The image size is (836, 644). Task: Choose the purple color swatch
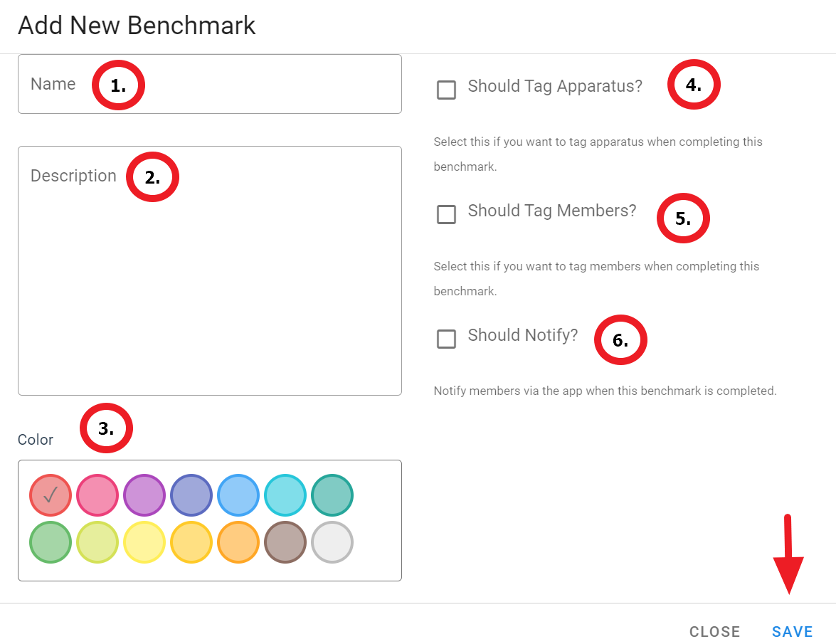144,495
